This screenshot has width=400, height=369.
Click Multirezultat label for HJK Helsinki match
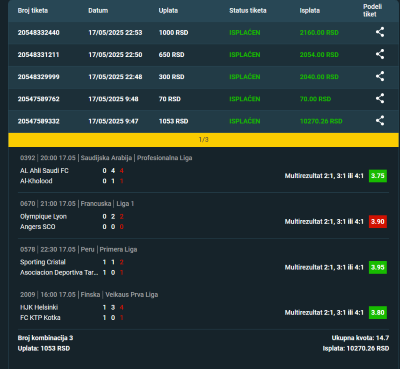tap(324, 313)
